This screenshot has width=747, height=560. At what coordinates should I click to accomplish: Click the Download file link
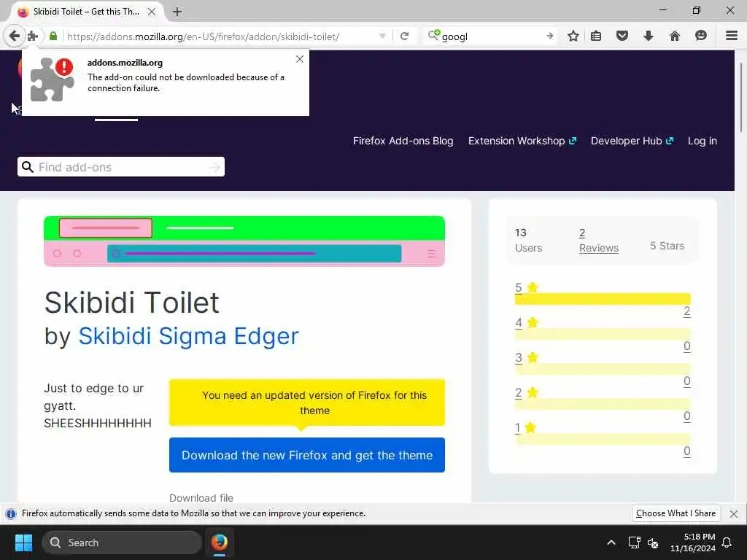tap(201, 497)
